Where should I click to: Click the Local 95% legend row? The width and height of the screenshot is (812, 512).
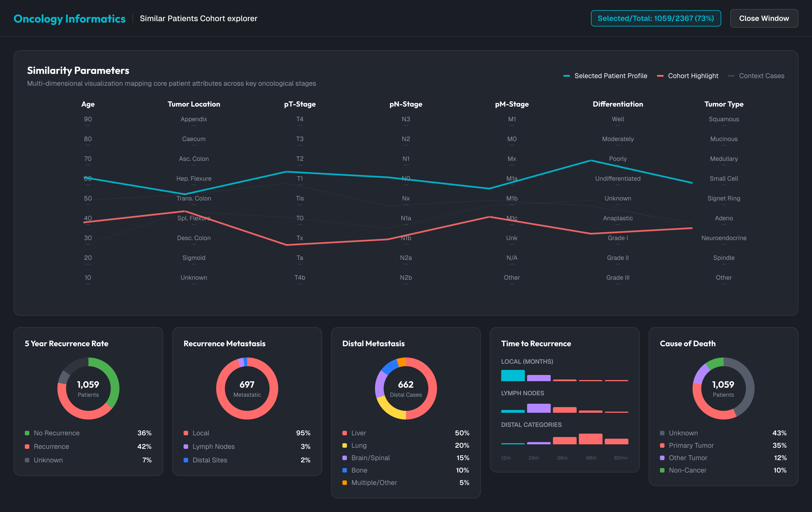tap(247, 433)
